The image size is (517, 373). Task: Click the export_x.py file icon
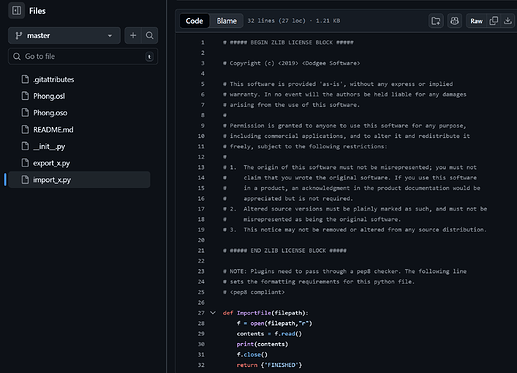25,163
